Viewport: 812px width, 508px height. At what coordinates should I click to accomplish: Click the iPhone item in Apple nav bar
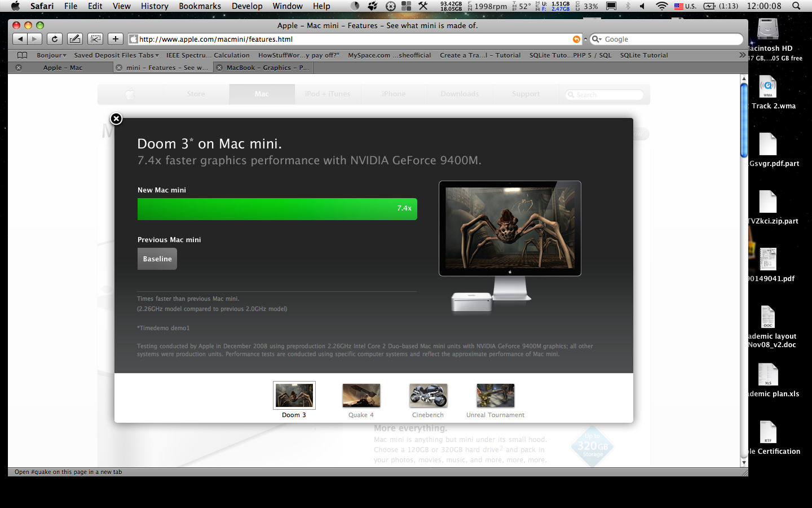click(x=394, y=94)
